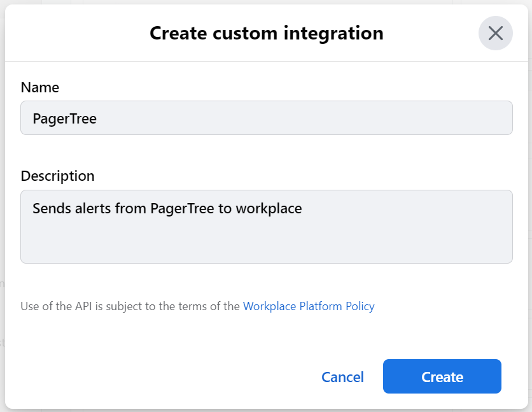Focus the Description text area
The image size is (532, 412).
(266, 227)
